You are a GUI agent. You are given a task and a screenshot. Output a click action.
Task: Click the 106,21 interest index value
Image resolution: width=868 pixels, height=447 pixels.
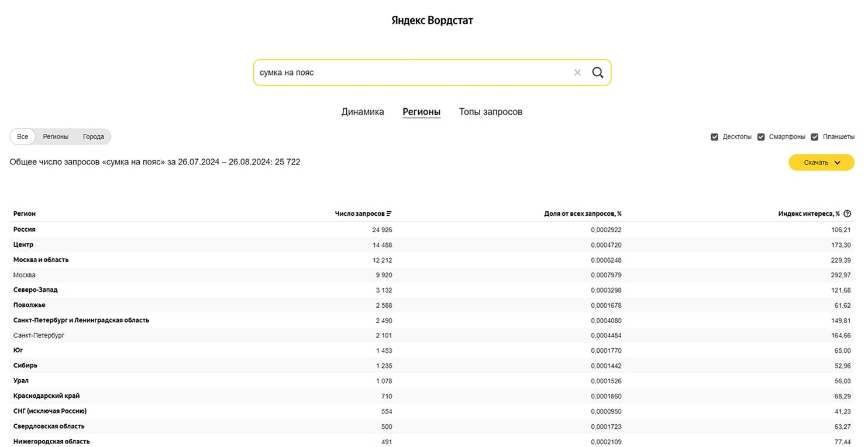(841, 230)
